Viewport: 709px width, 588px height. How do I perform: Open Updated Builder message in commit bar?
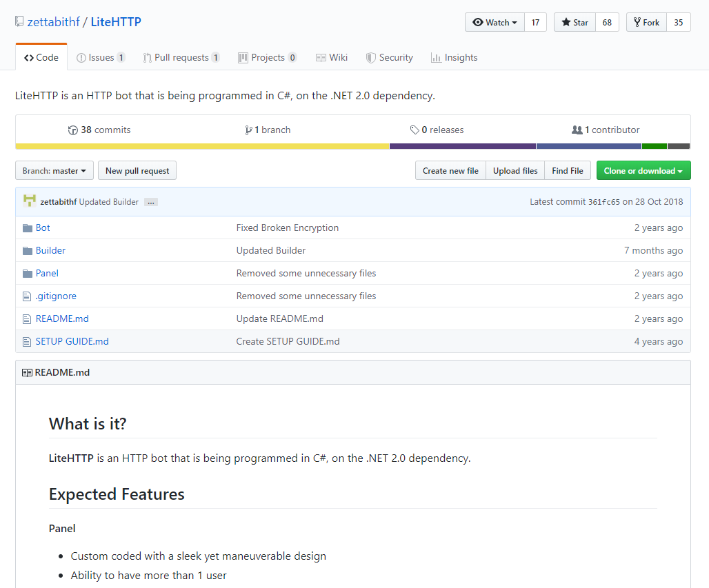108,202
